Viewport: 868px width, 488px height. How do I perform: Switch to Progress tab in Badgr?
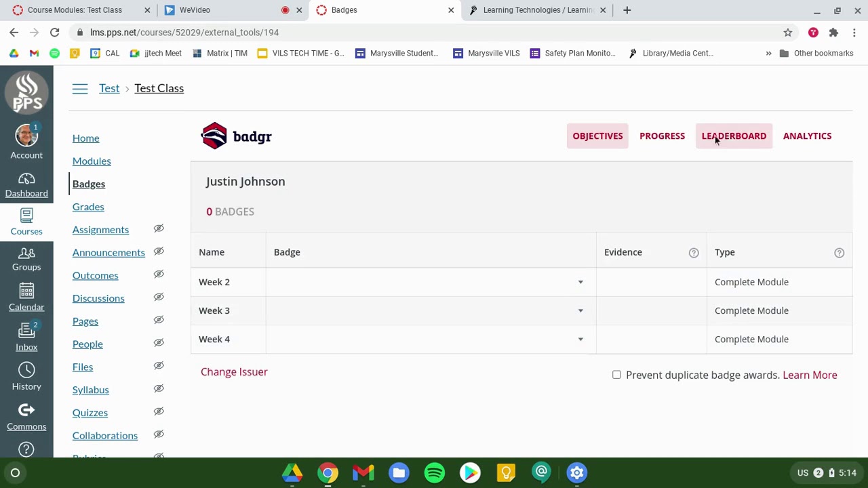click(x=662, y=136)
